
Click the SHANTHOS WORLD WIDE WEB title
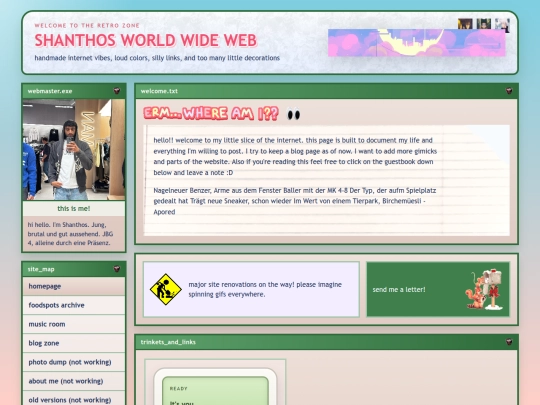click(x=146, y=40)
